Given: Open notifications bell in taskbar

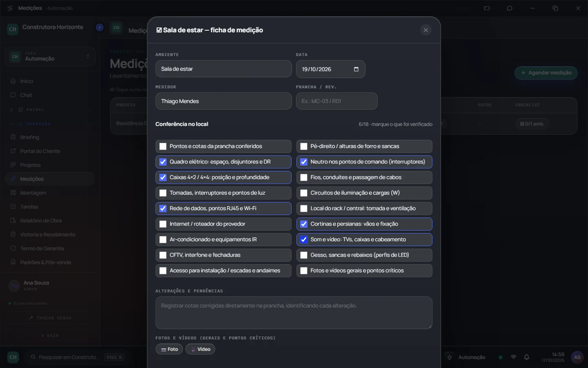Looking at the screenshot, I should tap(527, 357).
